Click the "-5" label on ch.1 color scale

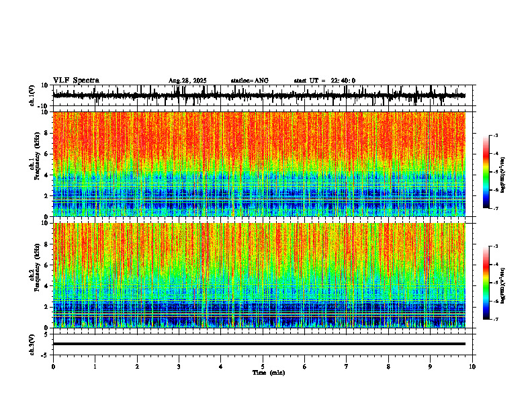(x=496, y=172)
